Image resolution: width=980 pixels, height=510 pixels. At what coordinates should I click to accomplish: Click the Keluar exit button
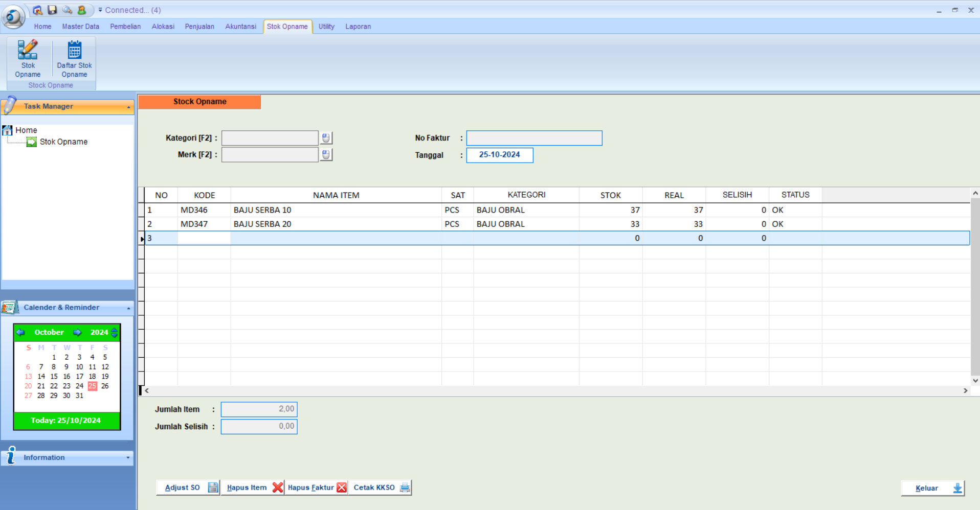click(933, 488)
